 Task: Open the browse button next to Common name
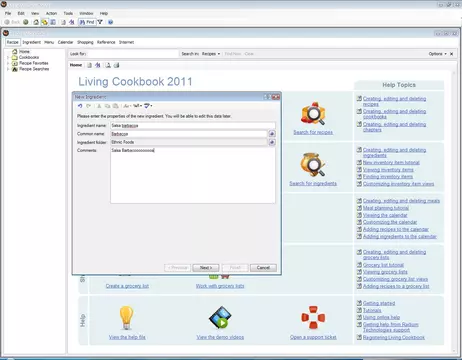272,134
